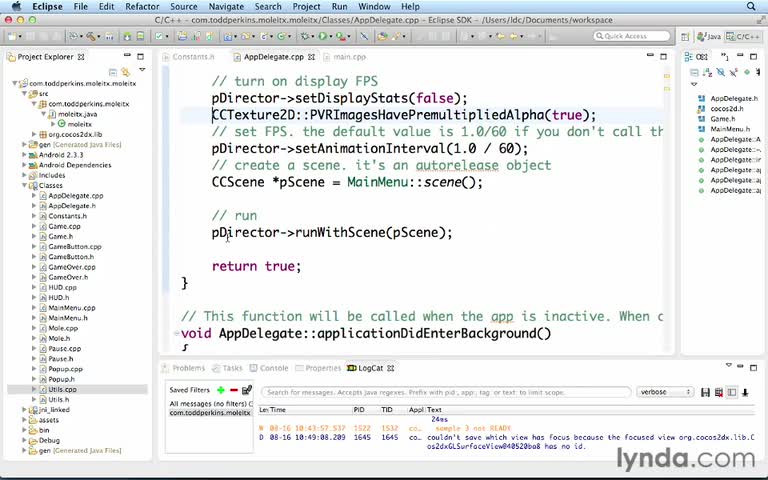Switch to the Problems tab
This screenshot has height=480, width=768.
click(184, 368)
